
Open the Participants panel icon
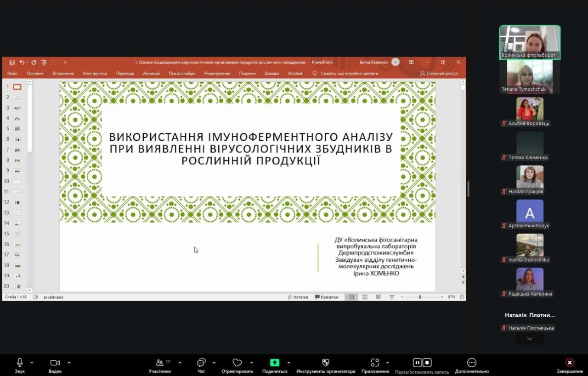[x=160, y=363]
